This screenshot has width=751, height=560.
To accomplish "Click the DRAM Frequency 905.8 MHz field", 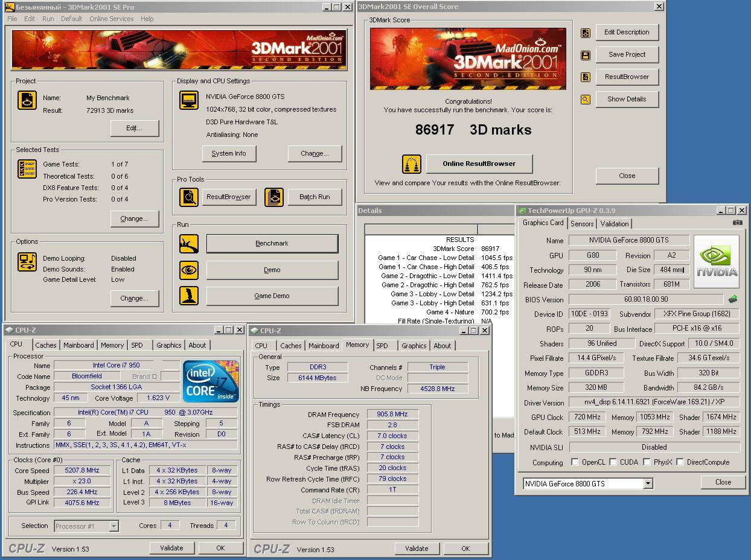I will click(x=392, y=415).
